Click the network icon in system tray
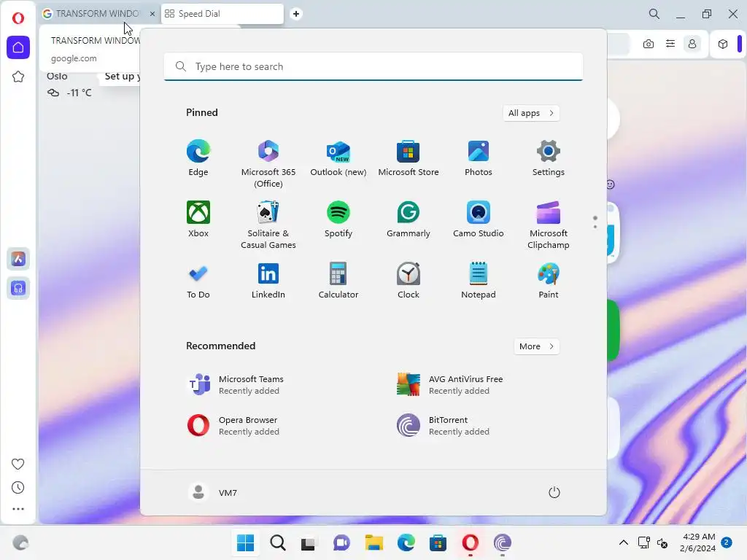 click(644, 542)
